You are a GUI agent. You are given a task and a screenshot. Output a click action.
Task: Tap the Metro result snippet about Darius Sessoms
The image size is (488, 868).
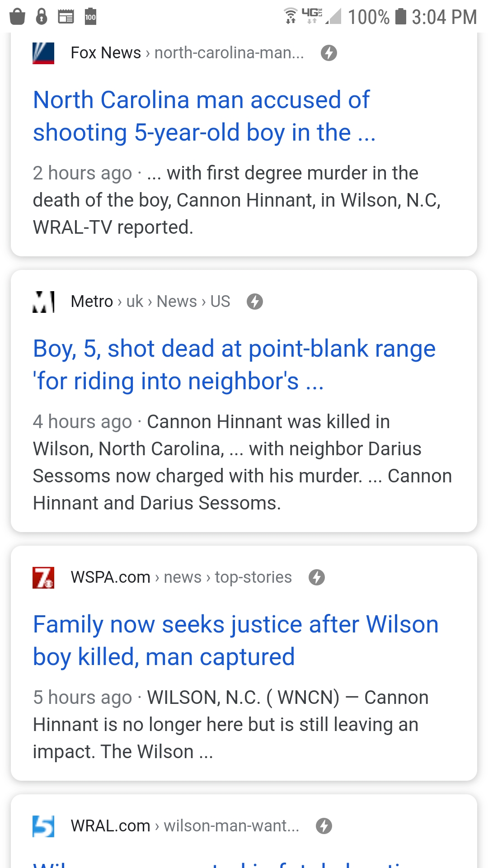[242, 462]
